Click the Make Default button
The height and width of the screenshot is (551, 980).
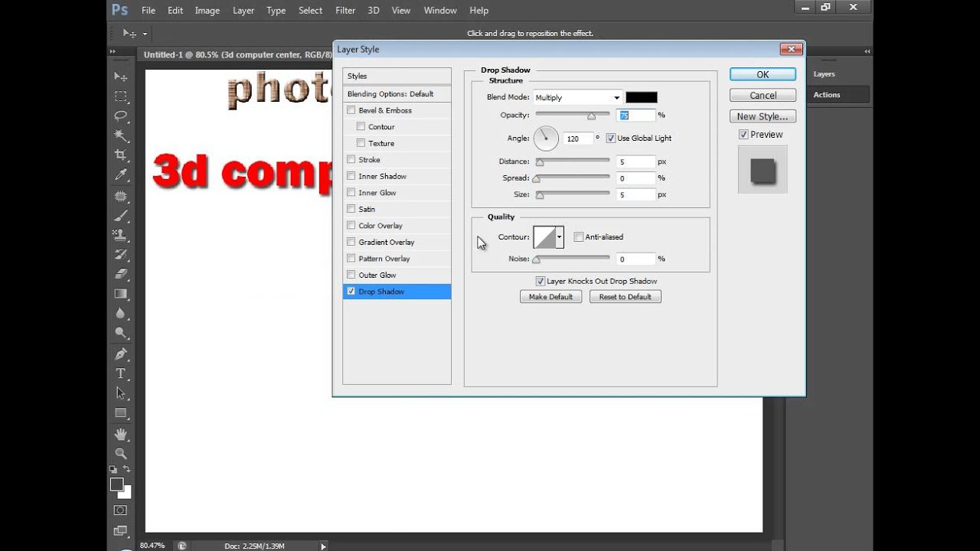coord(550,297)
